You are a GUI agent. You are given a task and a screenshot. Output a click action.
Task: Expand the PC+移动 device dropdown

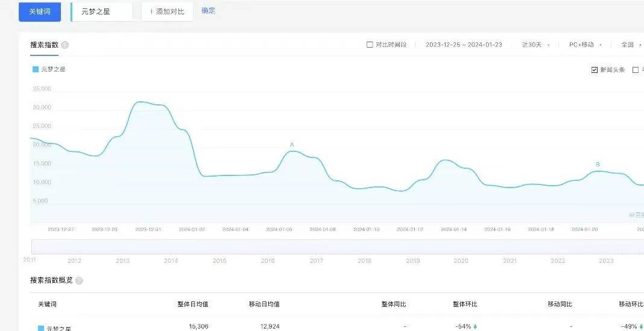tap(585, 45)
